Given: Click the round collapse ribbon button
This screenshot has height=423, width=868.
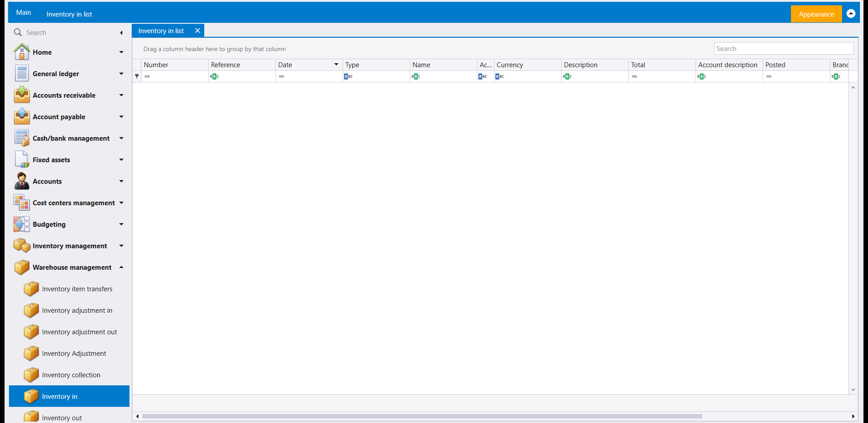Looking at the screenshot, I should [851, 13].
